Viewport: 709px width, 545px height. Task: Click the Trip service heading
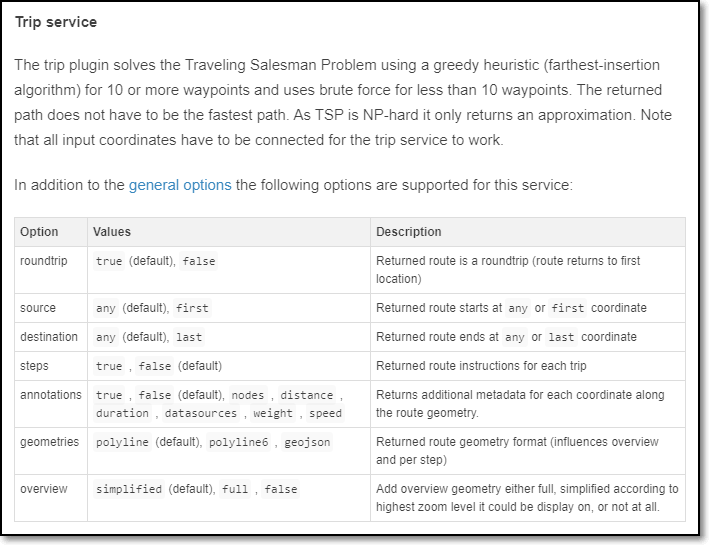(56, 21)
